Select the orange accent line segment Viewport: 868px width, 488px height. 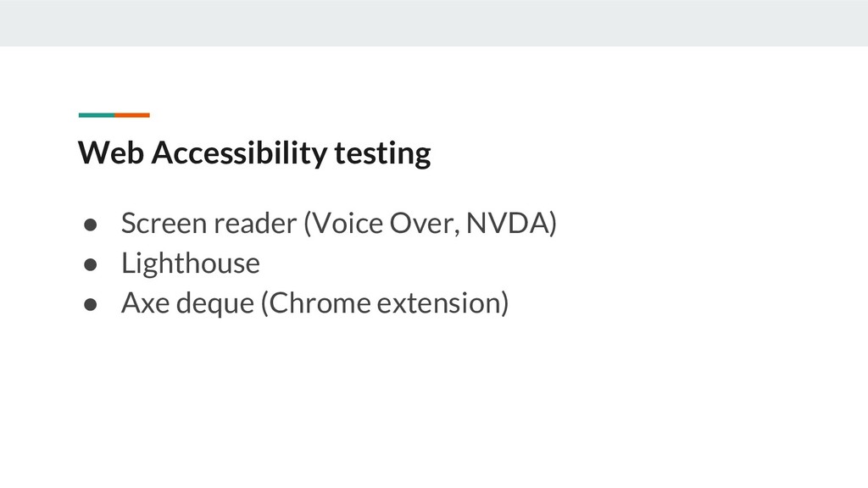coord(132,114)
